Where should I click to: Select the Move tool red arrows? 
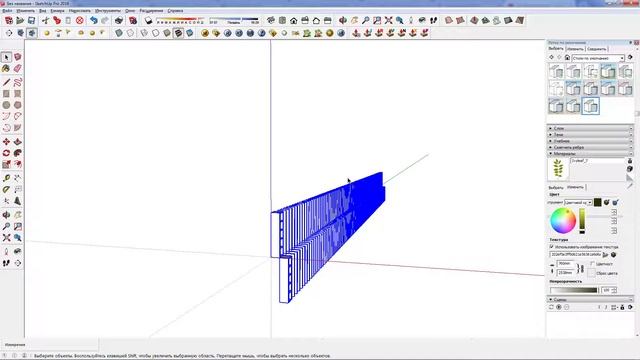pos(6,142)
